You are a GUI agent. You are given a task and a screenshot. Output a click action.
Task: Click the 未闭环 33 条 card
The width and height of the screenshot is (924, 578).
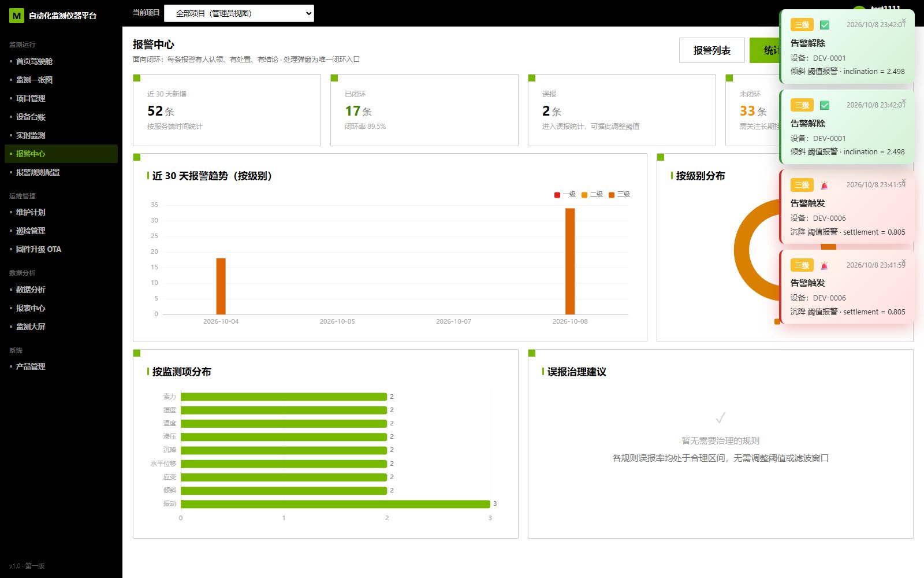752,110
